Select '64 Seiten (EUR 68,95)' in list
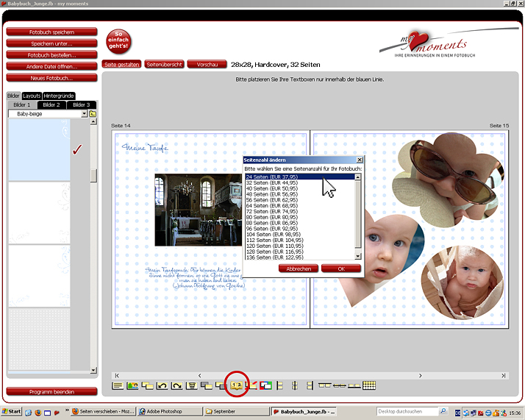The image size is (525, 420). (x=300, y=206)
